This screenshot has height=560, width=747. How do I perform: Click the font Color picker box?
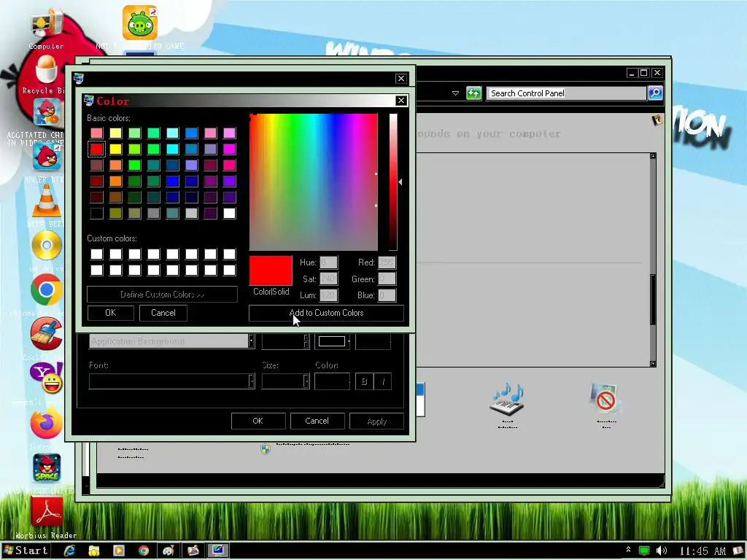[x=332, y=381]
